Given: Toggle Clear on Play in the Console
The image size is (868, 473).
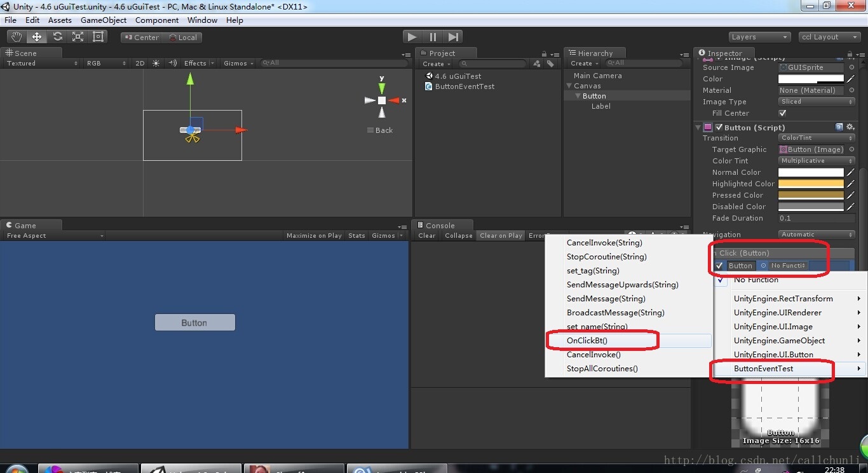Looking at the screenshot, I should click(x=501, y=235).
